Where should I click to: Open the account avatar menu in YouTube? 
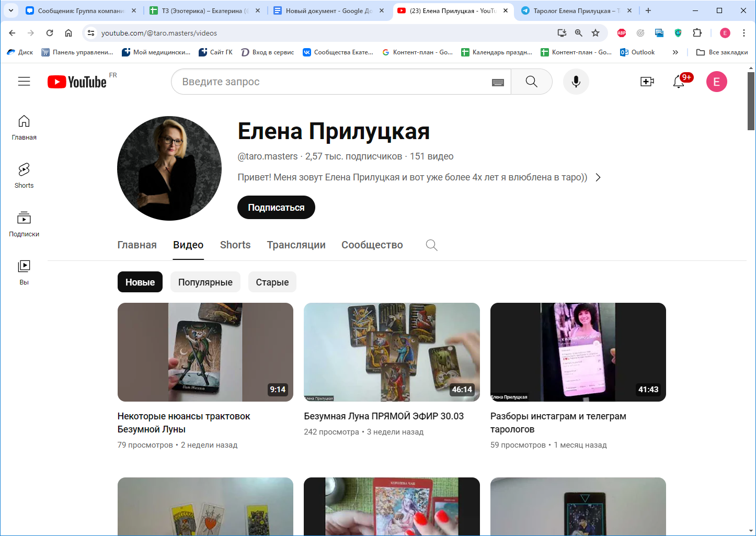[716, 82]
